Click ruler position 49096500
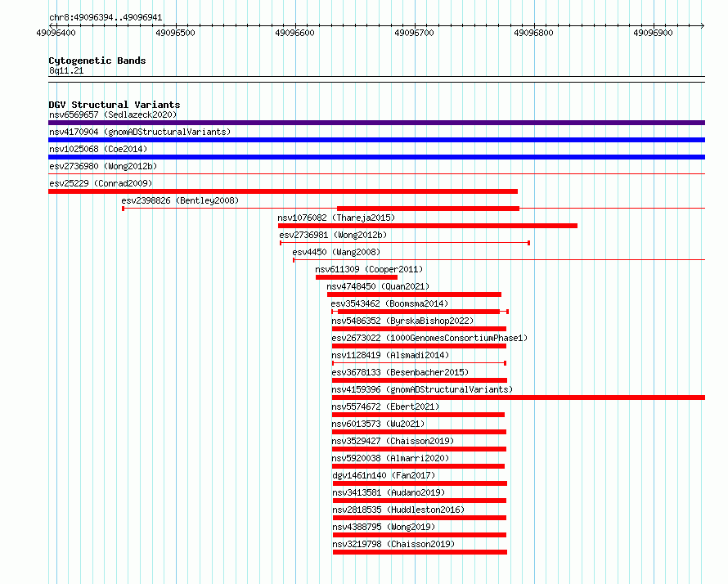The height and width of the screenshot is (584, 728). [176, 33]
